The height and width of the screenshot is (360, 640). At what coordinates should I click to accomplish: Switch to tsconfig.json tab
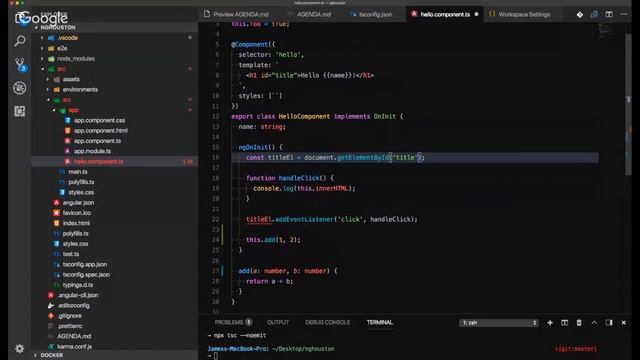click(376, 14)
